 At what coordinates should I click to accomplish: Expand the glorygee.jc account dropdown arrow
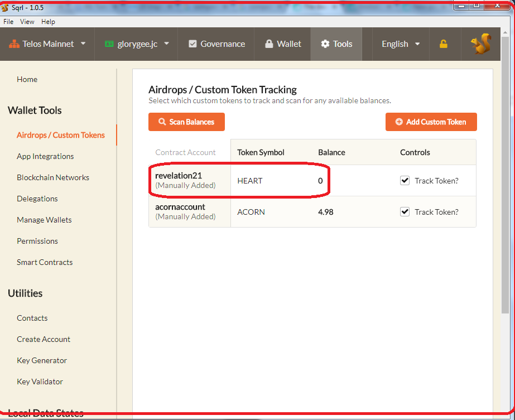click(x=166, y=44)
